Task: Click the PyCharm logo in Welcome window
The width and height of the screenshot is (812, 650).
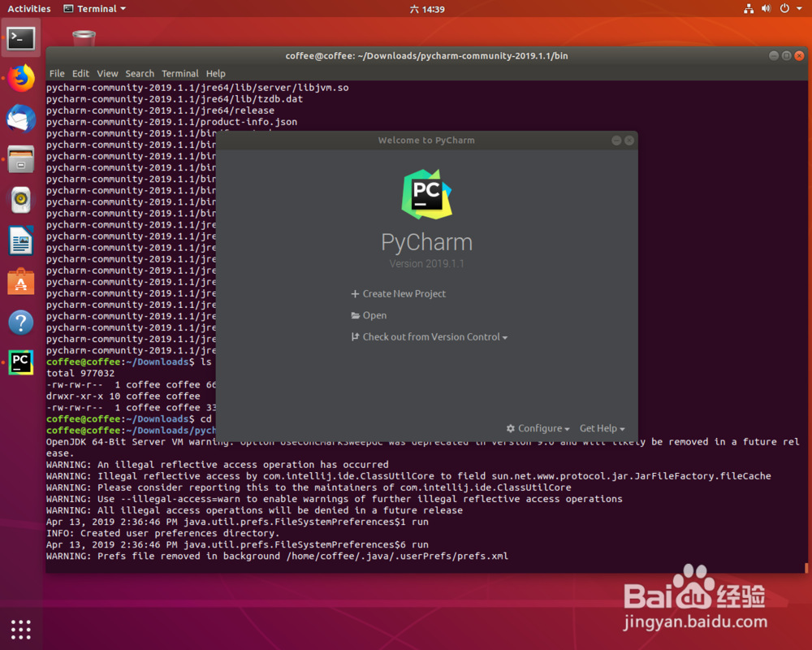Action: pos(426,194)
